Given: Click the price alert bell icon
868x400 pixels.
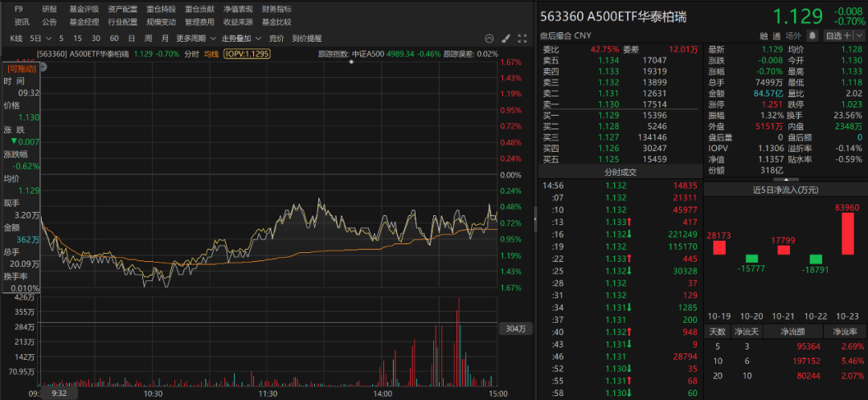Looking at the screenshot, I should pyautogui.click(x=812, y=36).
